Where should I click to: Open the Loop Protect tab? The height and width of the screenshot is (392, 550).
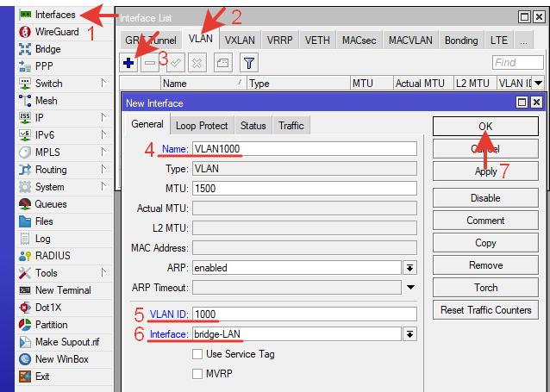(202, 126)
